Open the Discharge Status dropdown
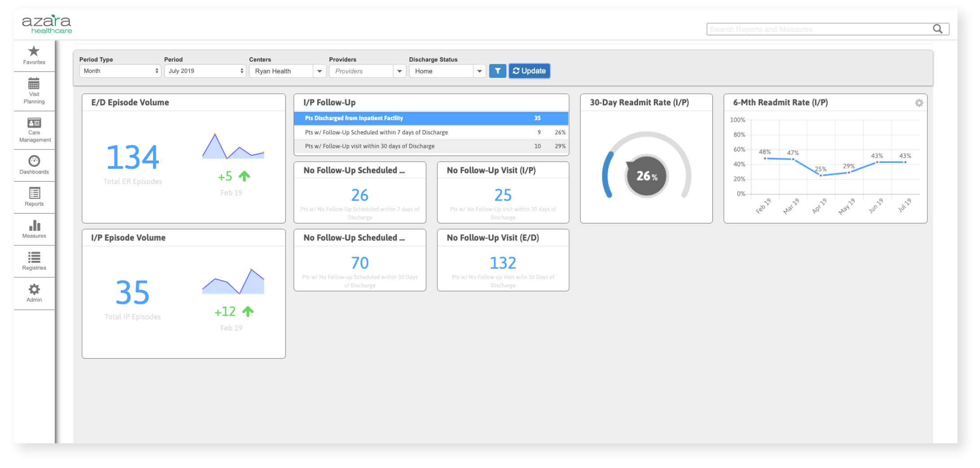This screenshot has width=980, height=468. click(479, 71)
